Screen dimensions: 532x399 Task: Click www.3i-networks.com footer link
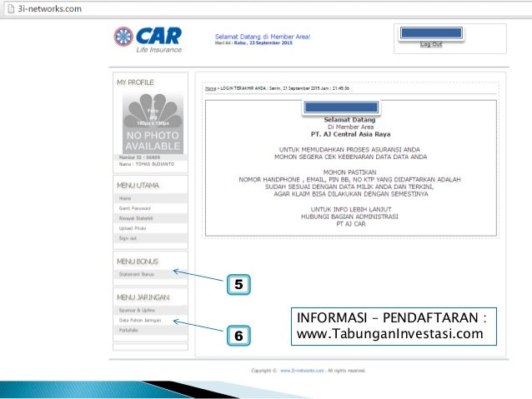coord(302,371)
